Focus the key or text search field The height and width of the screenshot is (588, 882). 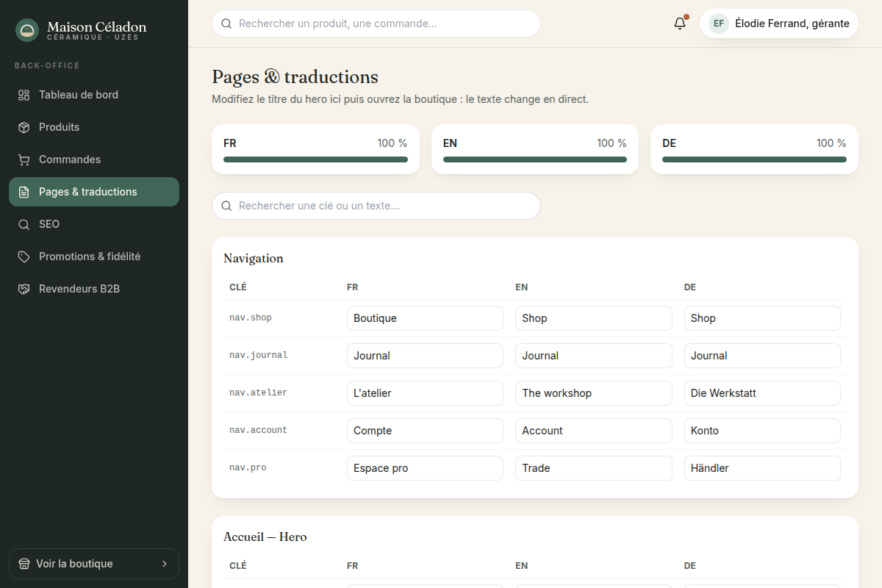point(376,206)
